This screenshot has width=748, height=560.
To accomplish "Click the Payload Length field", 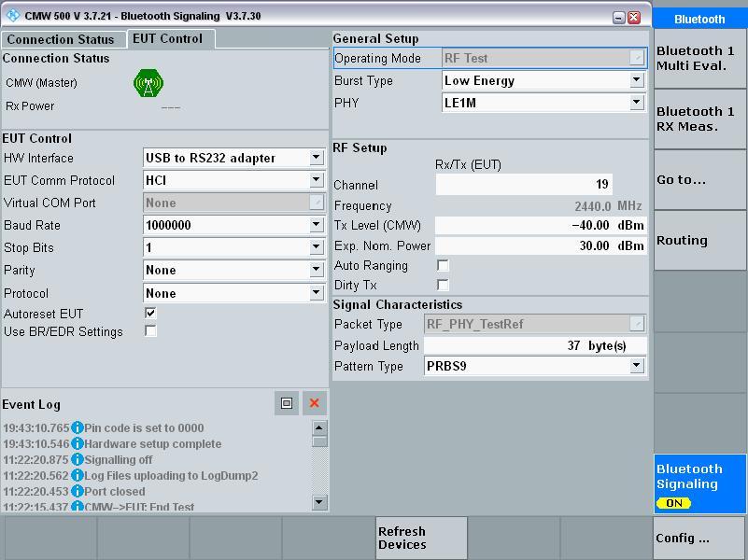I will click(535, 345).
